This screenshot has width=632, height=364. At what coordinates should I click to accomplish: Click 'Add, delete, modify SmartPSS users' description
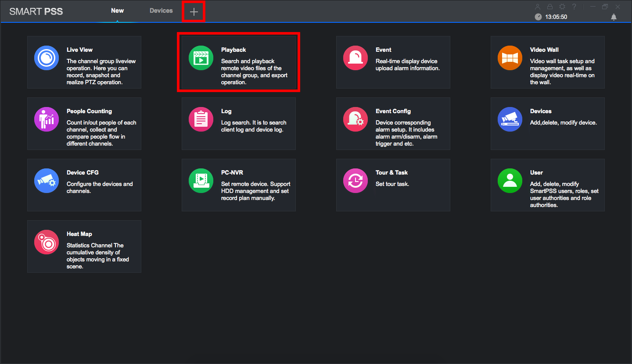point(564,194)
